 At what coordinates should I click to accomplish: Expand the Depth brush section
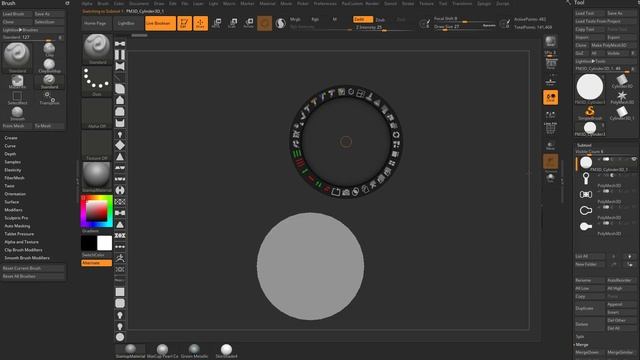(10, 154)
